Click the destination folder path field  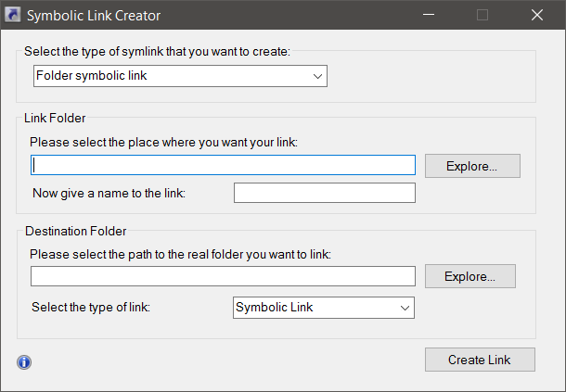coord(223,276)
